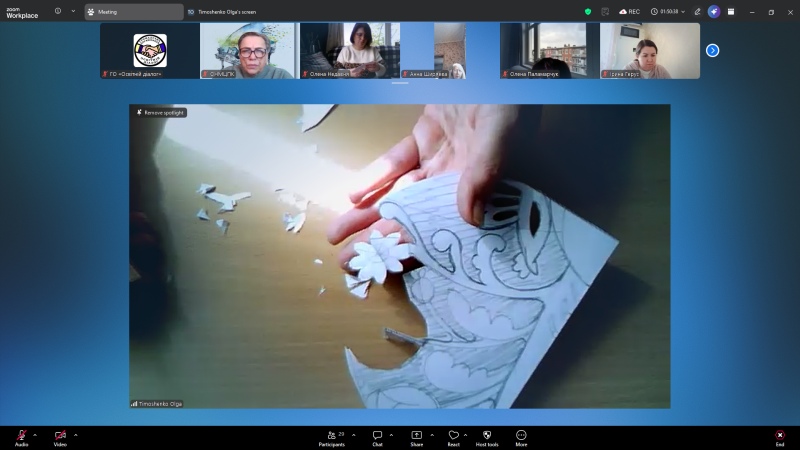Click the green encryption shield icon

pos(588,12)
